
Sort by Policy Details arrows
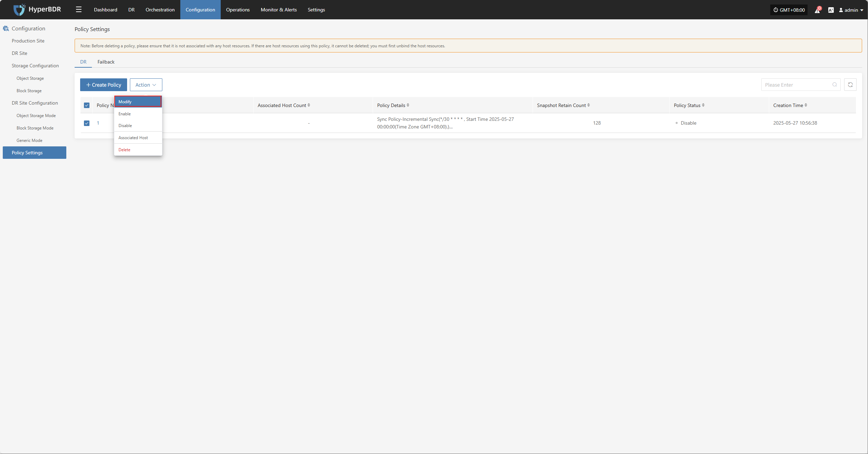408,105
